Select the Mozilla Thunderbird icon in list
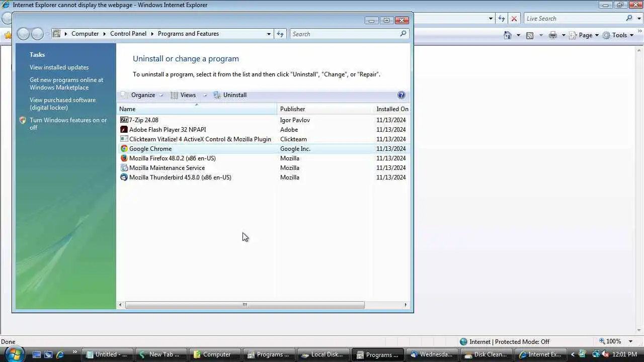 point(124,177)
